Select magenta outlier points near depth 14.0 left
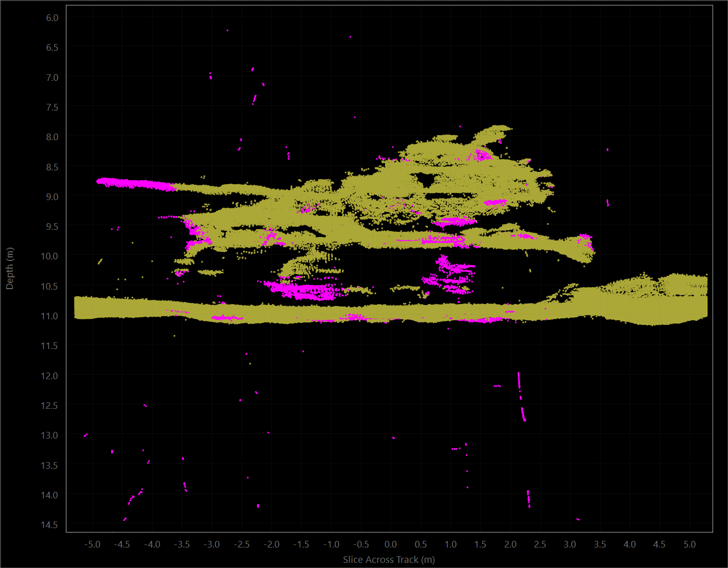 135,495
